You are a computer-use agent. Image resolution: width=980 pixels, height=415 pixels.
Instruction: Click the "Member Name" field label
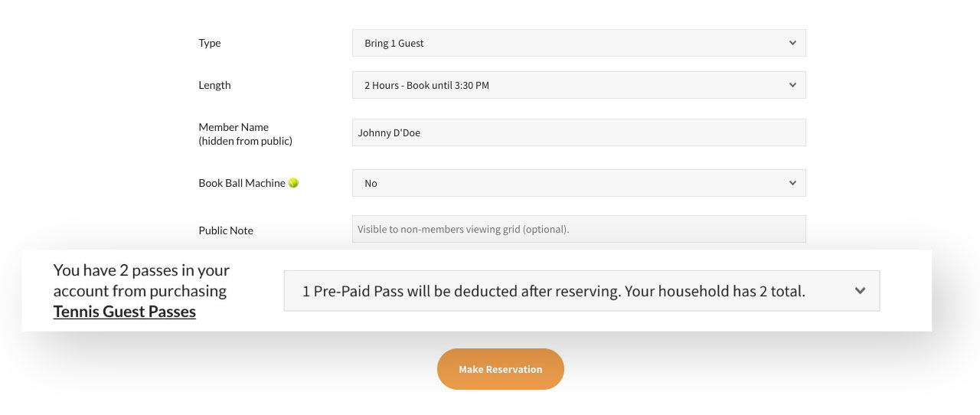point(234,127)
